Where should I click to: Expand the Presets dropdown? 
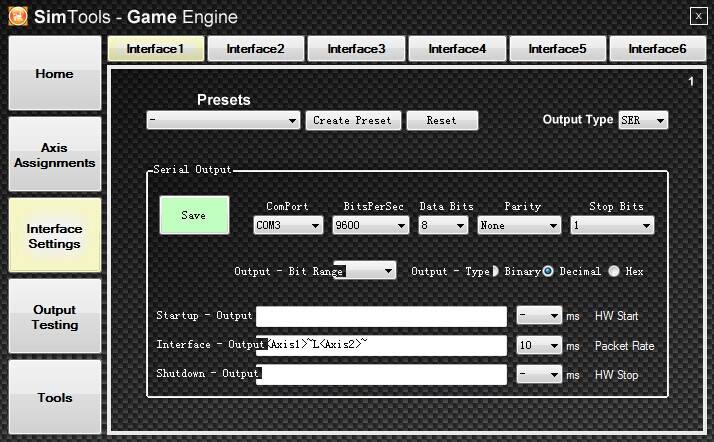[x=223, y=120]
